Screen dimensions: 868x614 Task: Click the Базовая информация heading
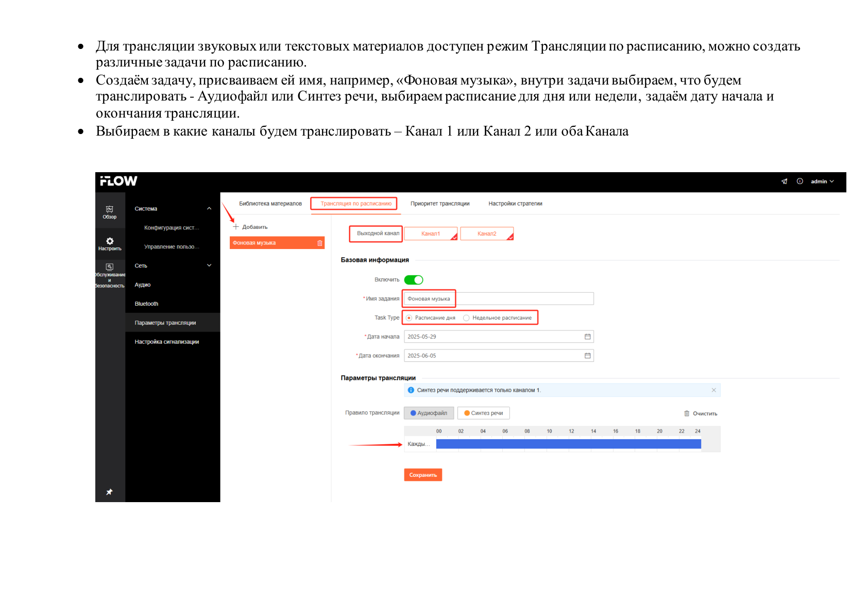pyautogui.click(x=375, y=260)
